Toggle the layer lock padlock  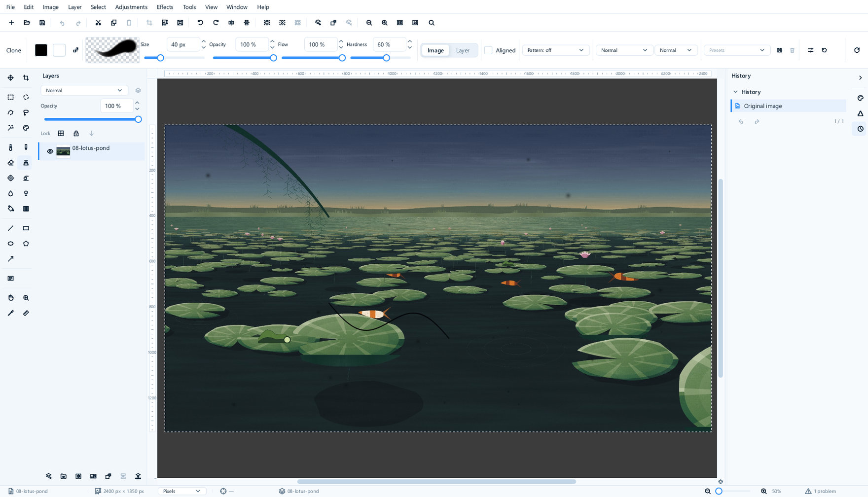(76, 133)
